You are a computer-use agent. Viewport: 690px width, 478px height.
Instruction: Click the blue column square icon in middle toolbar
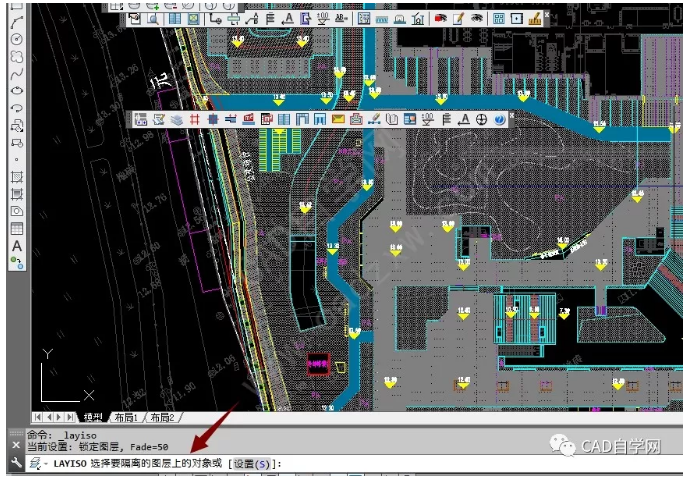tap(213, 120)
